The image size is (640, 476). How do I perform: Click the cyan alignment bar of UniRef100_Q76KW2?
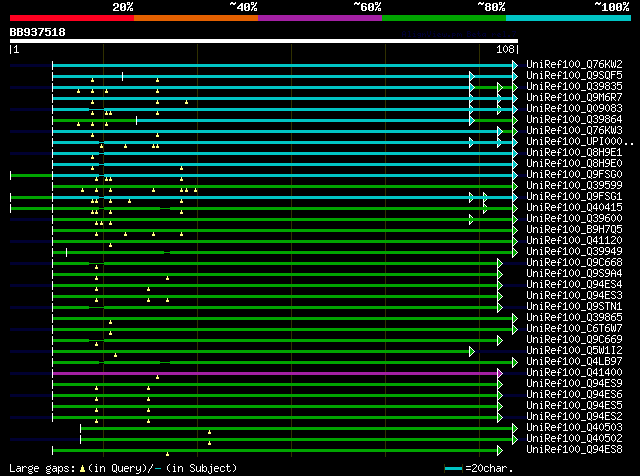tap(283, 65)
